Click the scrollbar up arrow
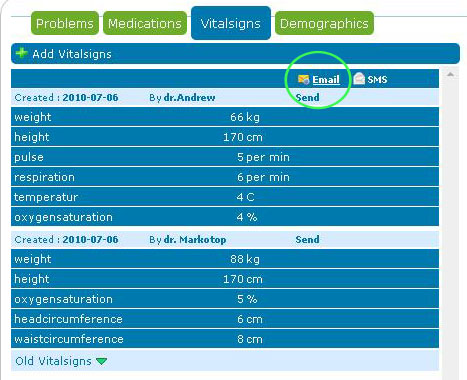 click(x=450, y=74)
